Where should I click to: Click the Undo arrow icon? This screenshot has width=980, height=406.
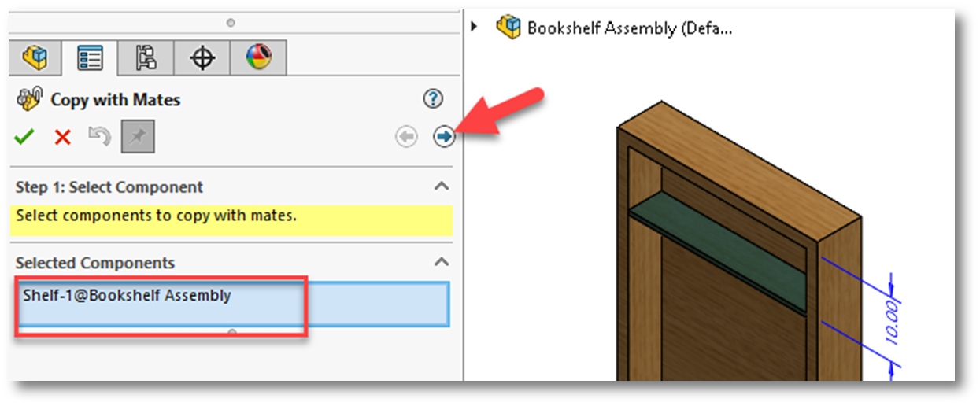click(99, 137)
